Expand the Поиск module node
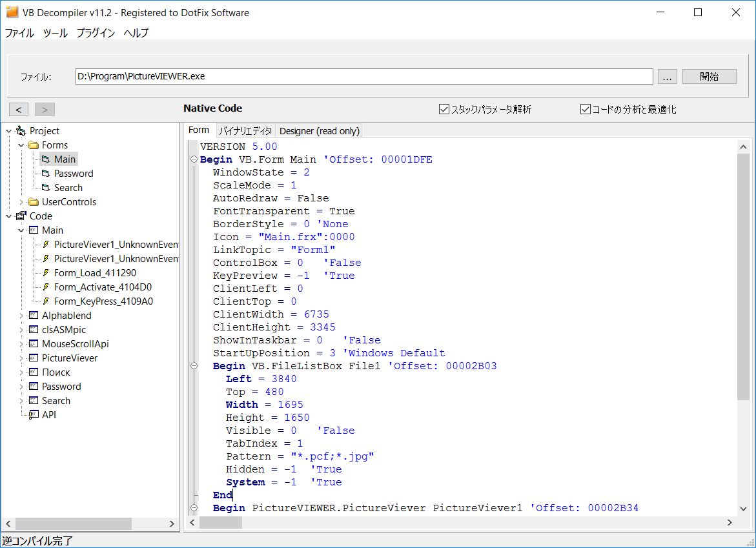Image resolution: width=756 pixels, height=548 pixels. coord(21,372)
